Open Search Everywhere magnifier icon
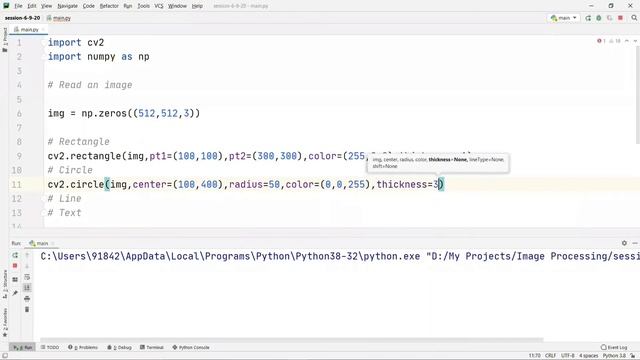This screenshot has height=360, width=640. point(634,18)
